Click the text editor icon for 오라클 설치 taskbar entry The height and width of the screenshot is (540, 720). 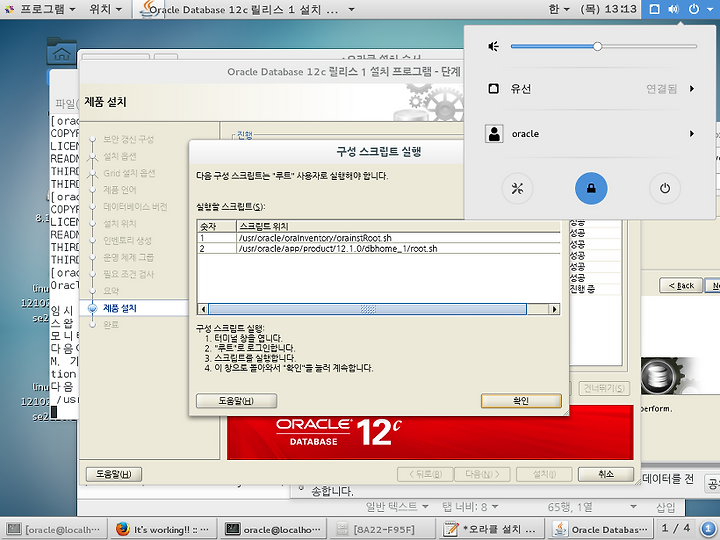tap(450, 529)
